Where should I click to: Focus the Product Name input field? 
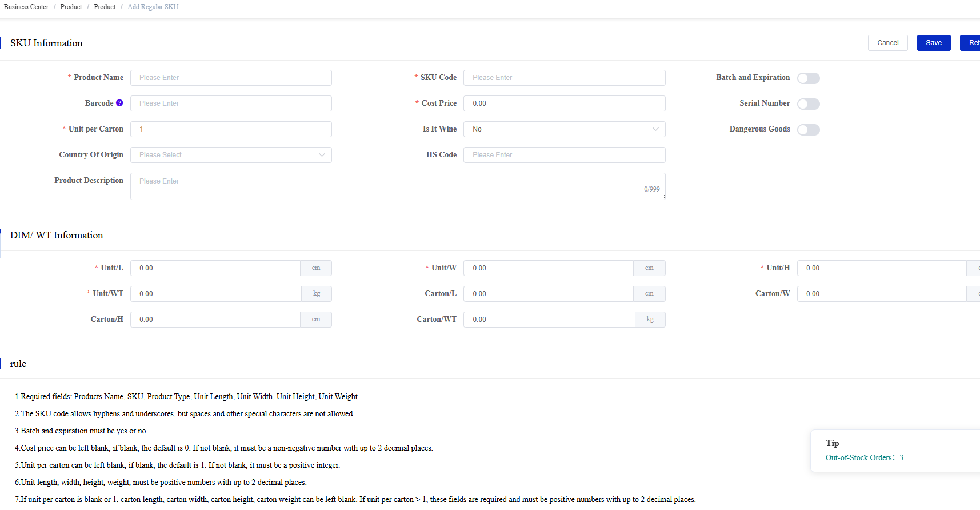pyautogui.click(x=231, y=78)
